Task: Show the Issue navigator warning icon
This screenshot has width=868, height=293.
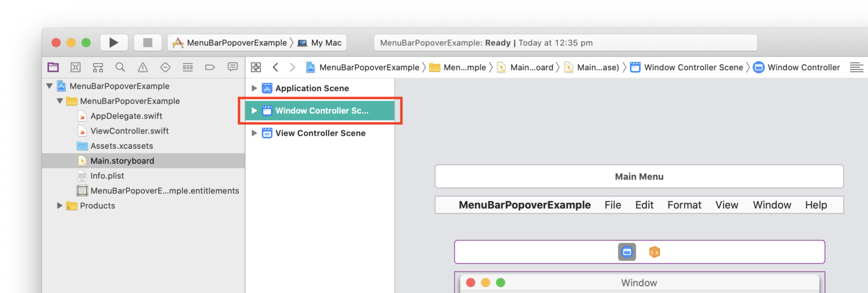Action: point(143,67)
